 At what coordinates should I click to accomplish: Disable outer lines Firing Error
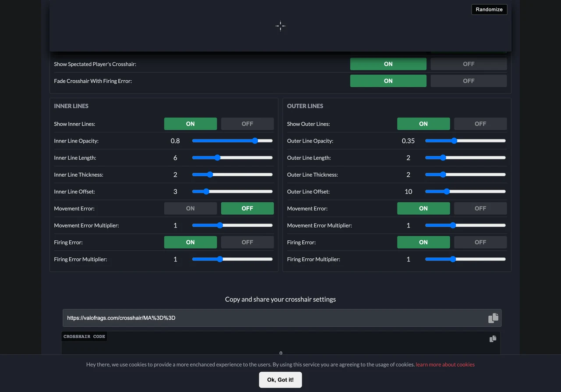pyautogui.click(x=480, y=242)
